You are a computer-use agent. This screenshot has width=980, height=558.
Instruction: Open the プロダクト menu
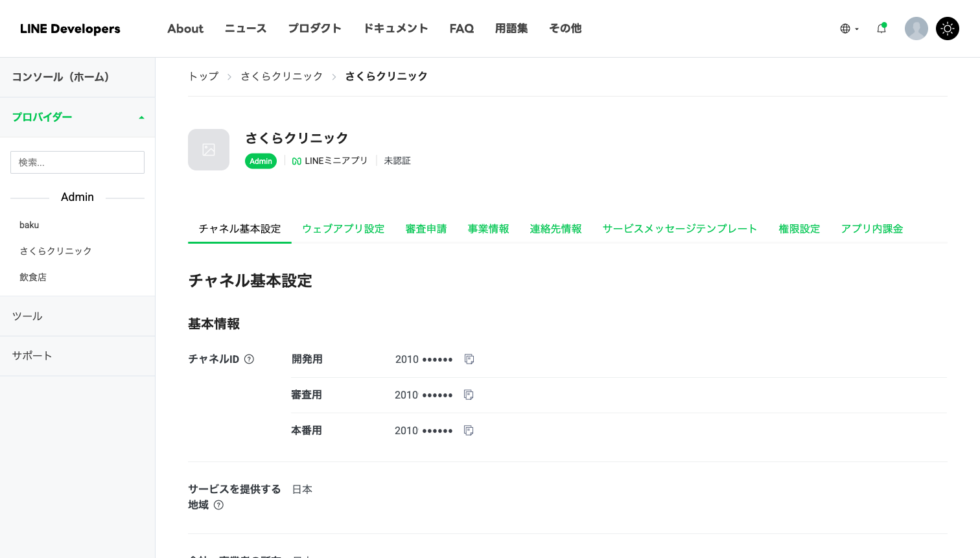[314, 29]
